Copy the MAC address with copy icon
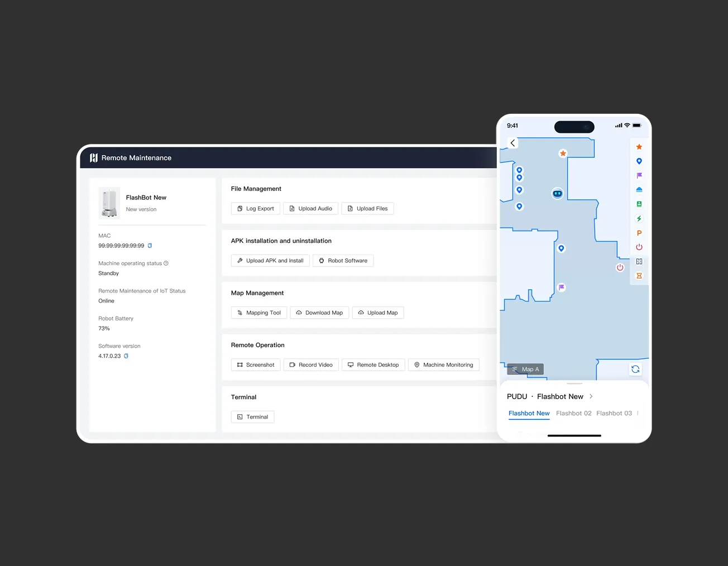The width and height of the screenshot is (728, 566). click(x=150, y=246)
